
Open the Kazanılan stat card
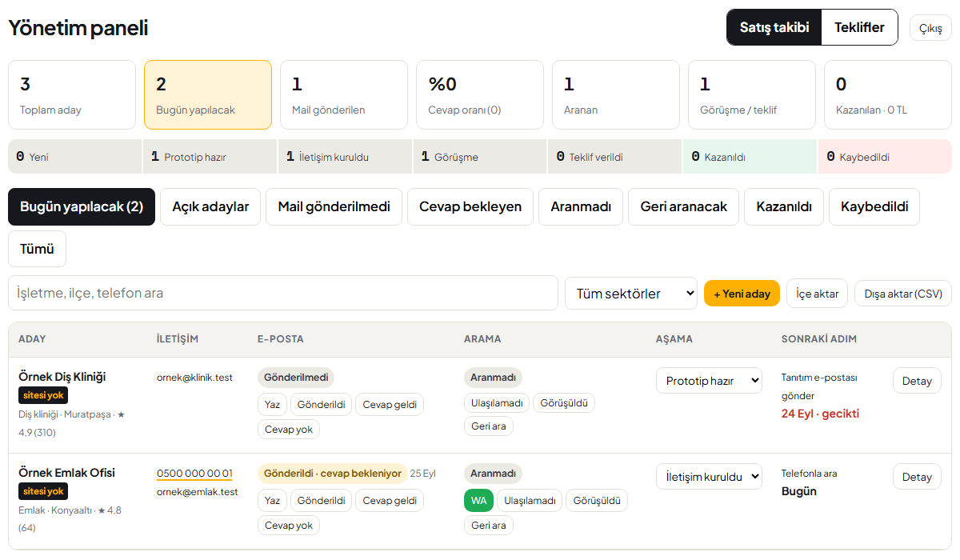click(x=888, y=94)
